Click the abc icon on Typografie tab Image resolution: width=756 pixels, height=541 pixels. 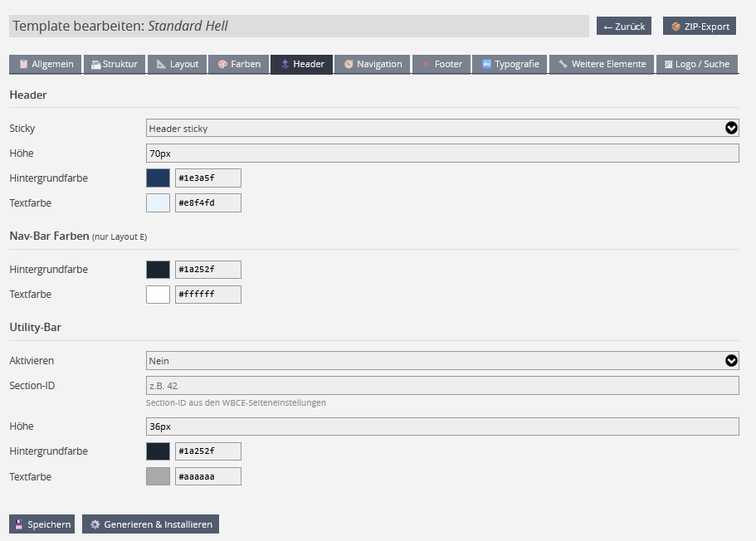[x=486, y=64]
